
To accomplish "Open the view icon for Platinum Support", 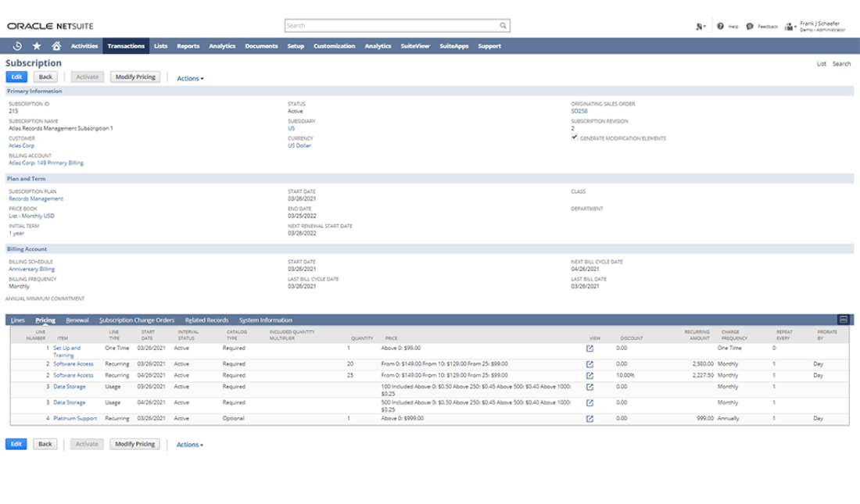I will [589, 419].
